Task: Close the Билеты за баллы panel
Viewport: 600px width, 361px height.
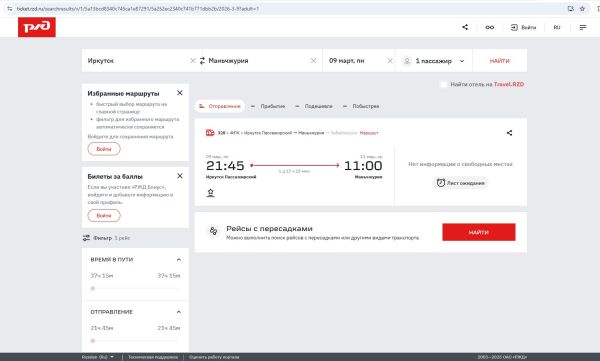Action: [x=180, y=176]
